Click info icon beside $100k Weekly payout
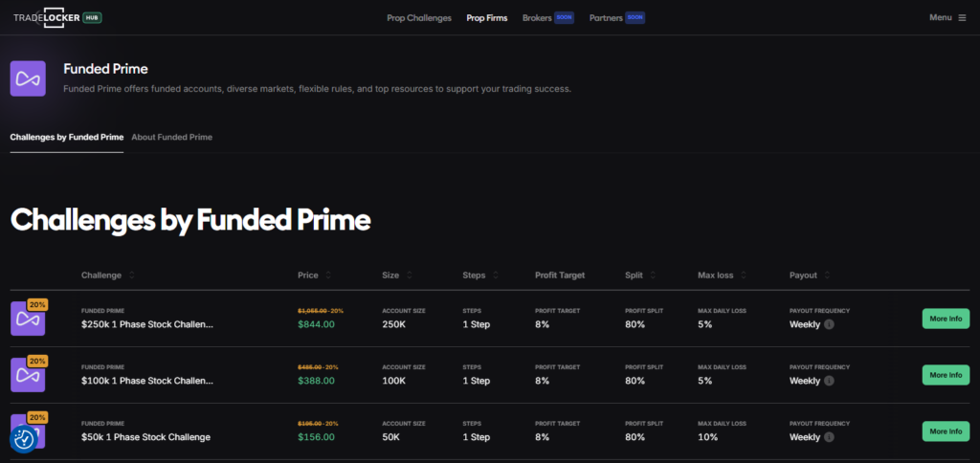 coord(829,381)
